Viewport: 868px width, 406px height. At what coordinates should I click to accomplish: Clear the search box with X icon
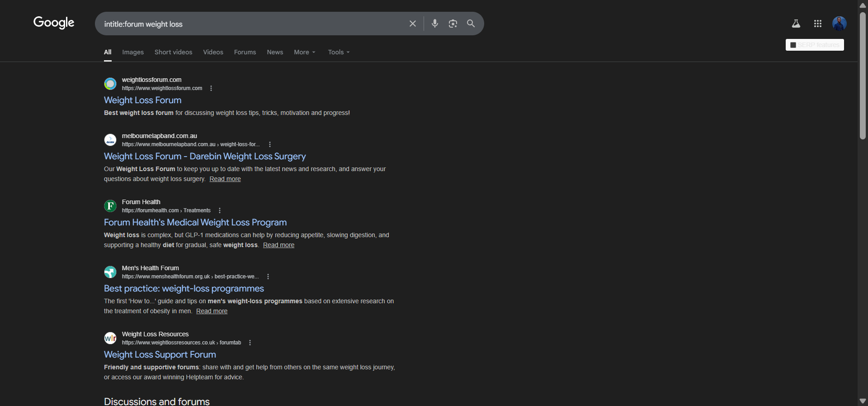click(413, 24)
